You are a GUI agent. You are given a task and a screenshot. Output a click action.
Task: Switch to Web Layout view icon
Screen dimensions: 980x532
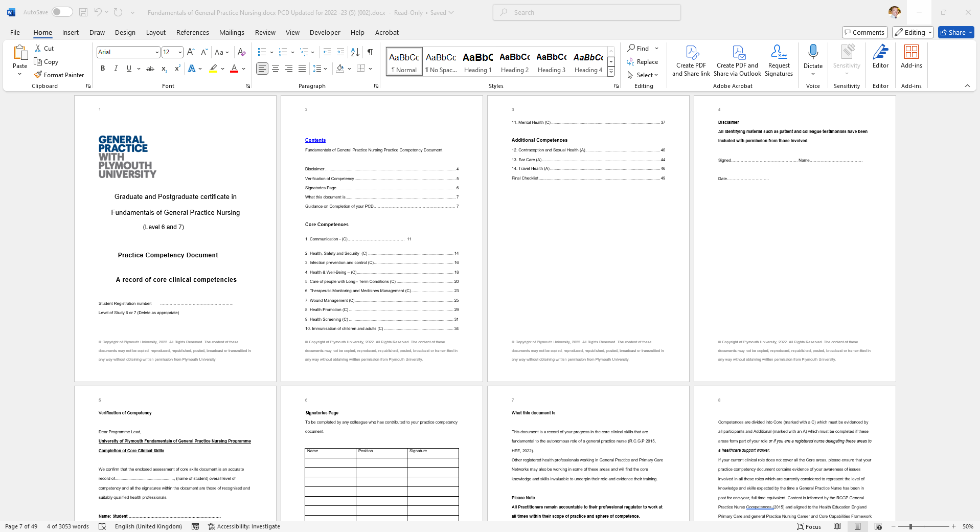click(x=878, y=526)
